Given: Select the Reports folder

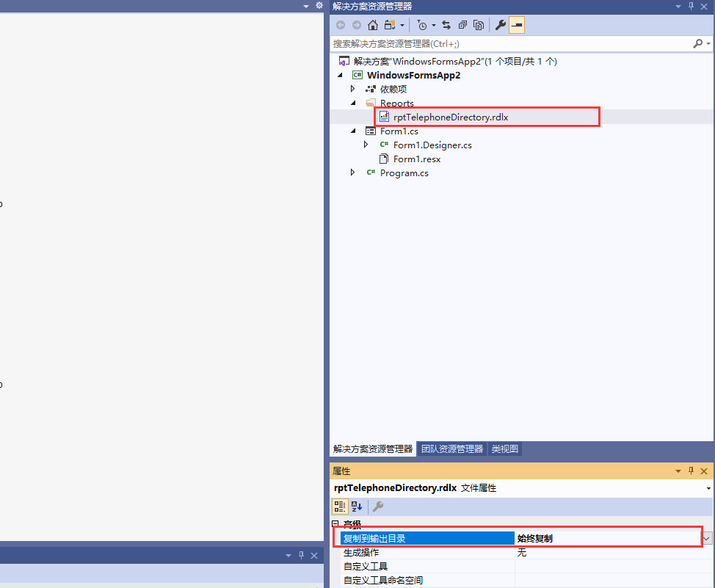Looking at the screenshot, I should (x=397, y=103).
